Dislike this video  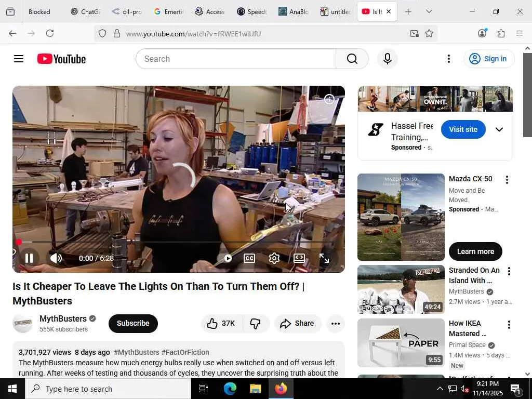pyautogui.click(x=255, y=323)
